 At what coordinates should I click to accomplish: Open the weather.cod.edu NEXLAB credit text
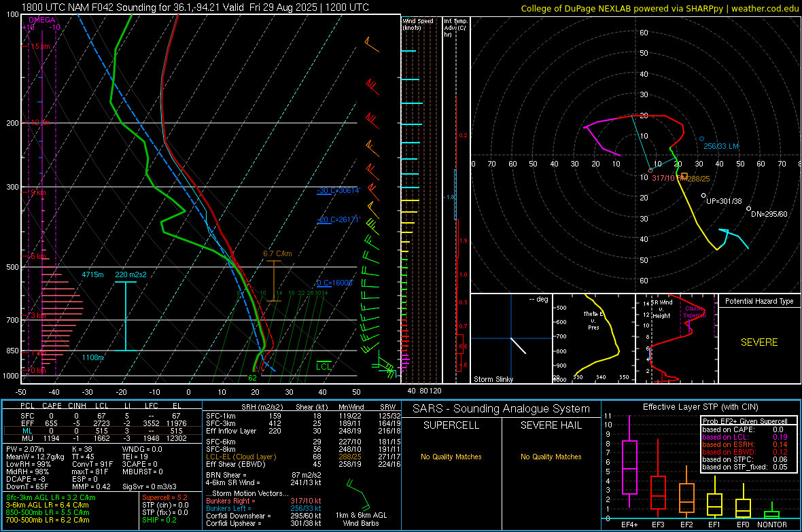pos(659,8)
